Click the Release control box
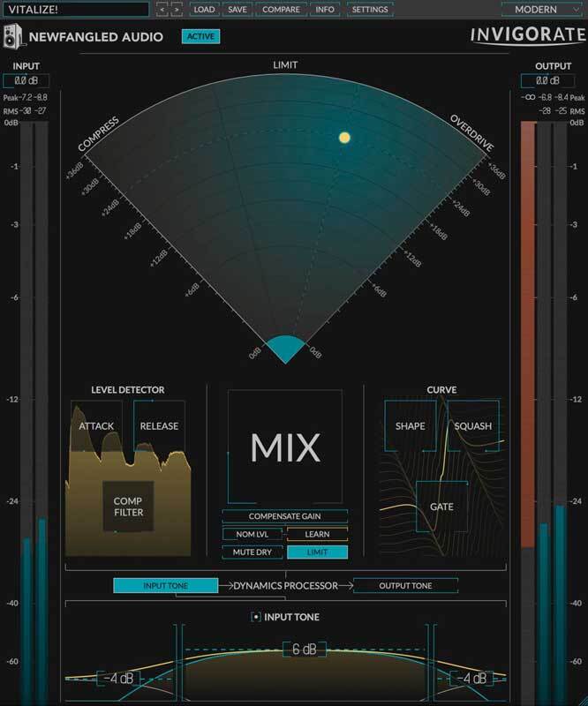This screenshot has width=588, height=706. tap(158, 426)
